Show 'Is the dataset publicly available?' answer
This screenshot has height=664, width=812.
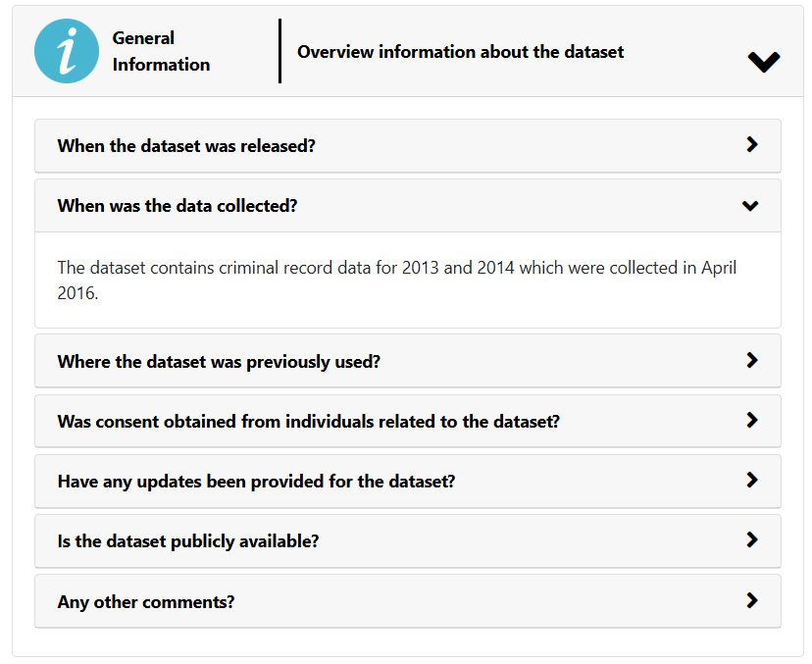[188, 541]
